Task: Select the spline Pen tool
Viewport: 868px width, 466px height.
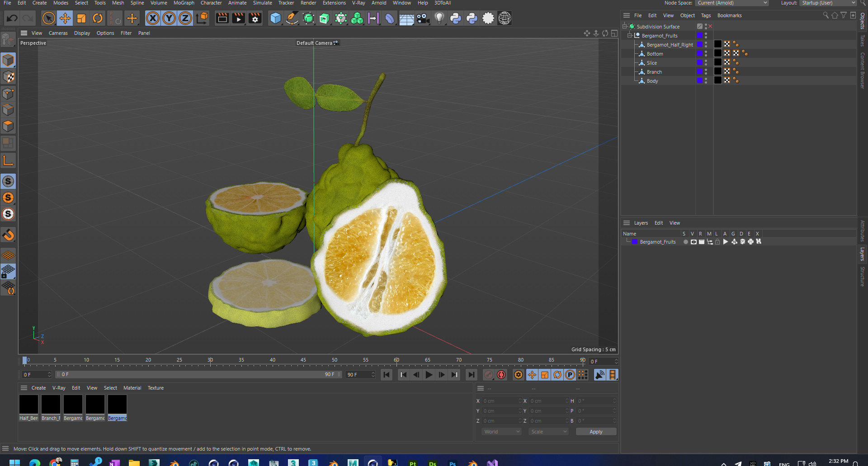Action: click(292, 19)
